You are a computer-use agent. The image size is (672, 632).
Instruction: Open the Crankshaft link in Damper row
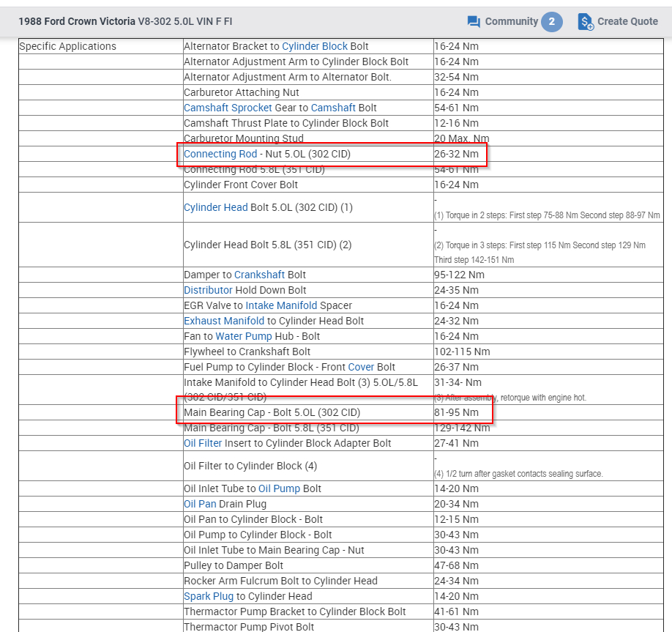pos(259,275)
